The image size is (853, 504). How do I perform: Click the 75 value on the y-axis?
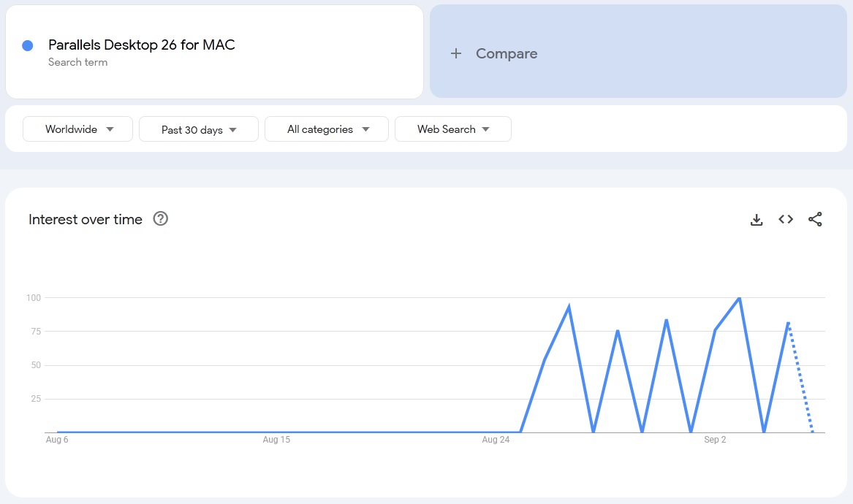coord(36,331)
